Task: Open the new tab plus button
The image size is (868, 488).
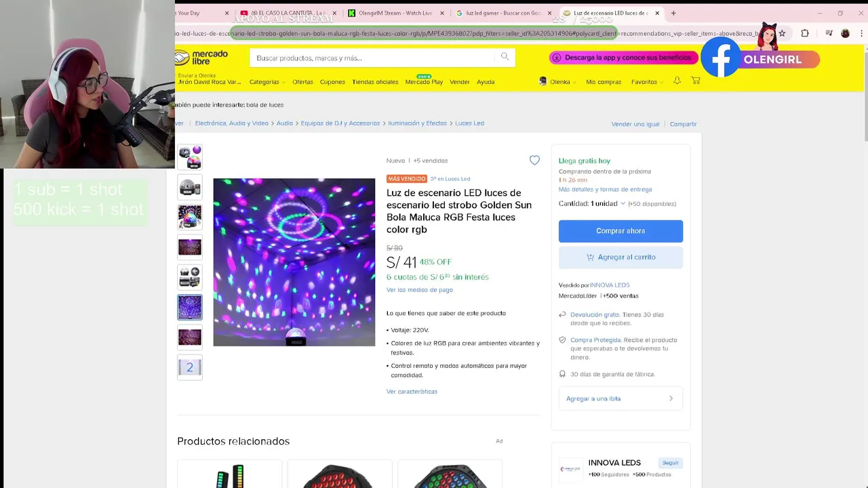Action: tap(673, 13)
